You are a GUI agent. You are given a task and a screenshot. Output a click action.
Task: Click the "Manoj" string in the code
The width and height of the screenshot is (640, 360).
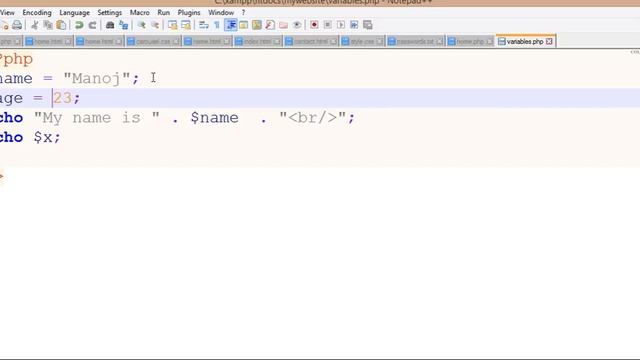97,78
